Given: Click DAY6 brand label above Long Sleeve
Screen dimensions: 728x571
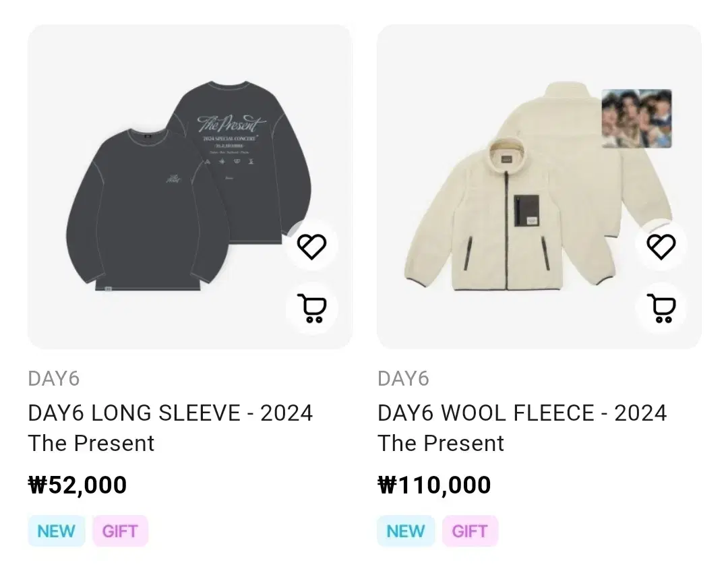Looking at the screenshot, I should coord(54,379).
